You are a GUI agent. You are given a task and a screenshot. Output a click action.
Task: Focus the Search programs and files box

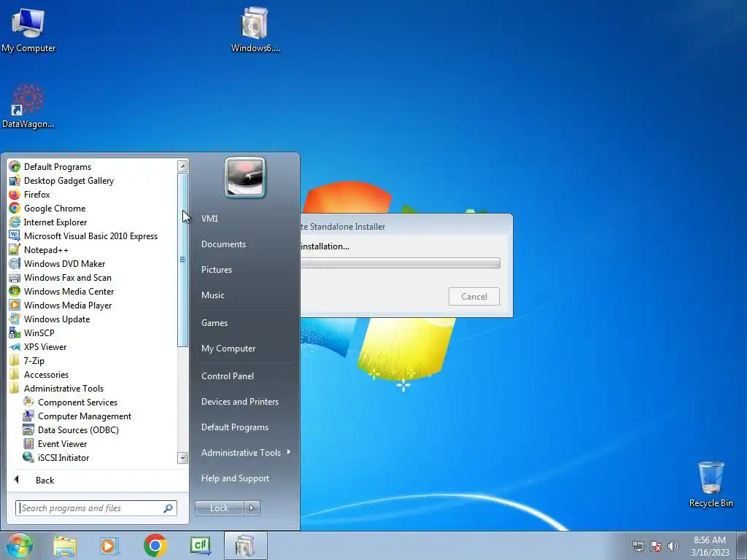[96, 508]
